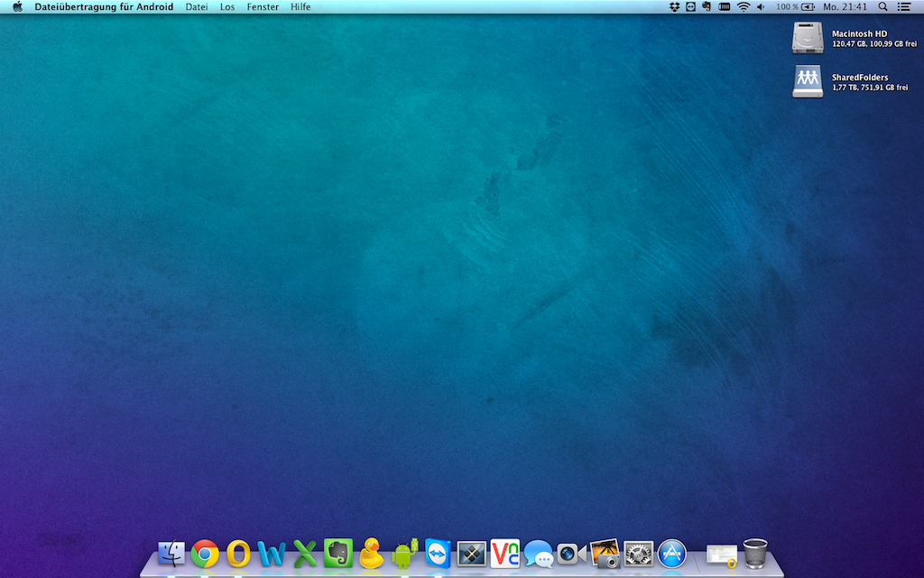
Task: Open the volume control in menu bar
Action: [x=761, y=7]
